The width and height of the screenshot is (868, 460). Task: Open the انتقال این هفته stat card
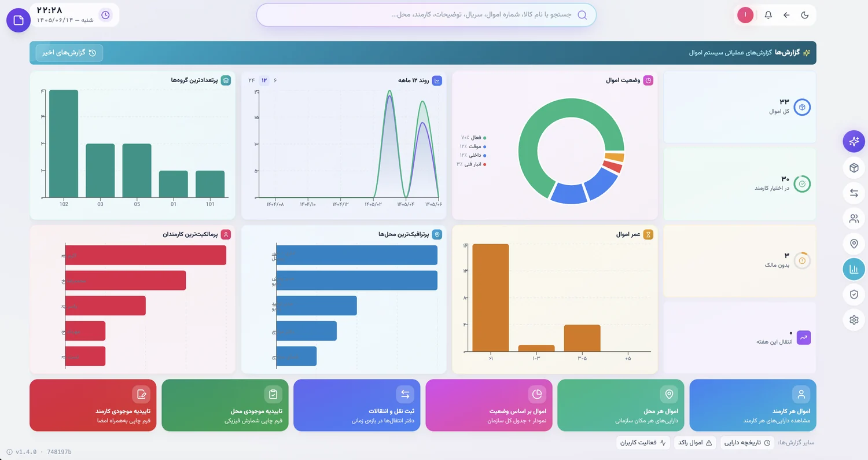coord(740,338)
